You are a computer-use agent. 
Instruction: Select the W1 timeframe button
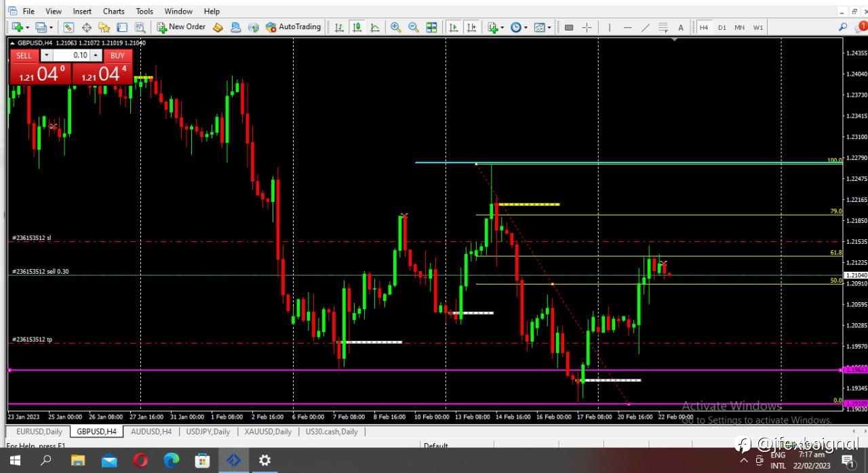click(757, 27)
